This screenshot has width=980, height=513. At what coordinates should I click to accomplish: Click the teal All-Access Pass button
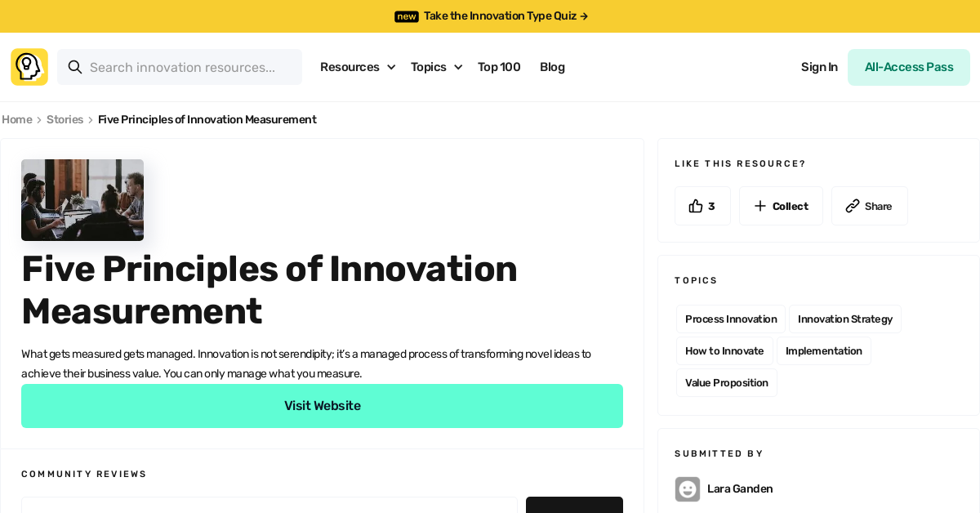pyautogui.click(x=908, y=67)
